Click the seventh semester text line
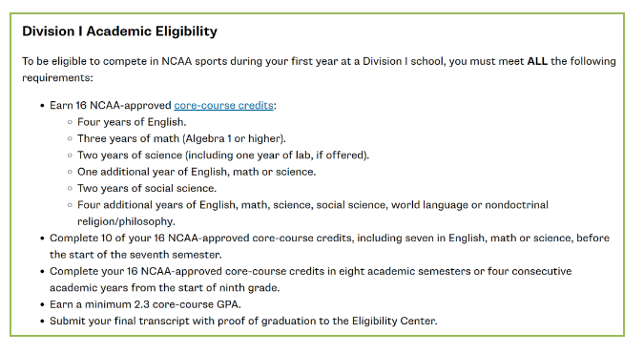This screenshot has width=644, height=353. (135, 255)
